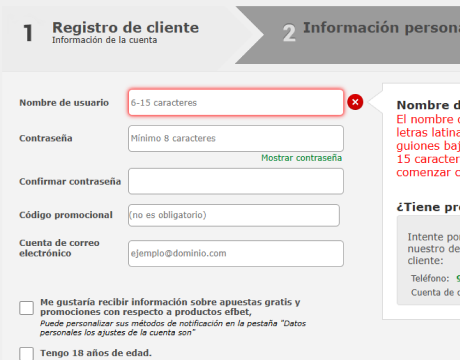Focus the Nombre de usuario input field
This screenshot has width=460, height=360.
click(236, 102)
